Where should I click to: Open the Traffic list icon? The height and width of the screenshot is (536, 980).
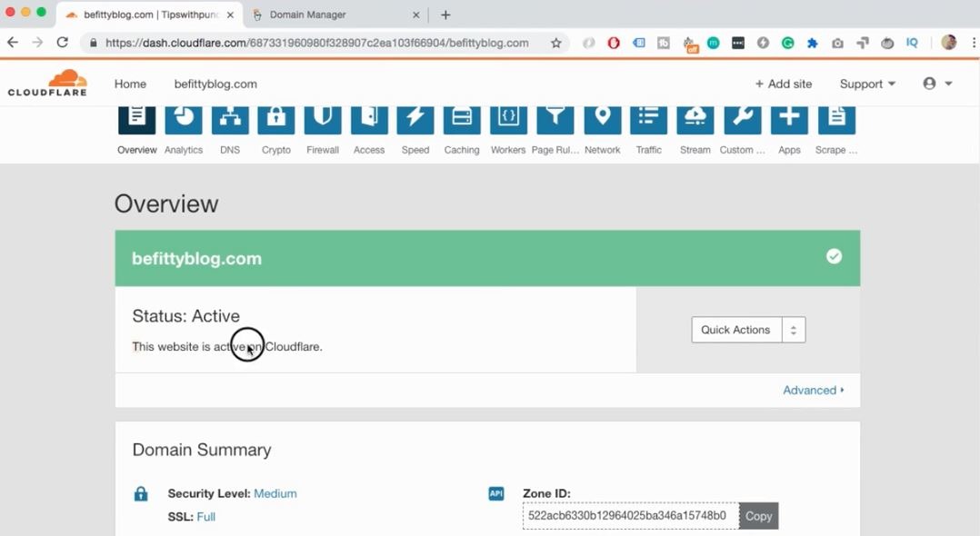click(649, 120)
